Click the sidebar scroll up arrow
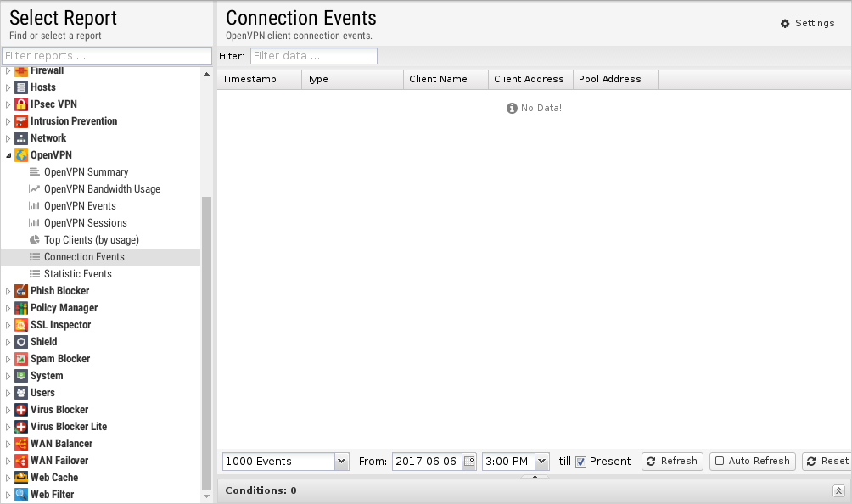852x504 pixels. point(206,74)
